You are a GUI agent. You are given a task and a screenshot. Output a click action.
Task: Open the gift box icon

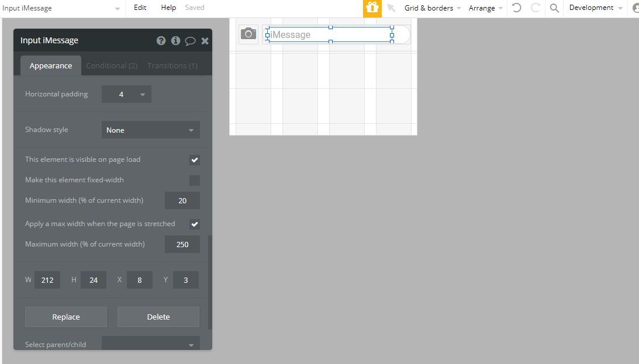(x=372, y=8)
